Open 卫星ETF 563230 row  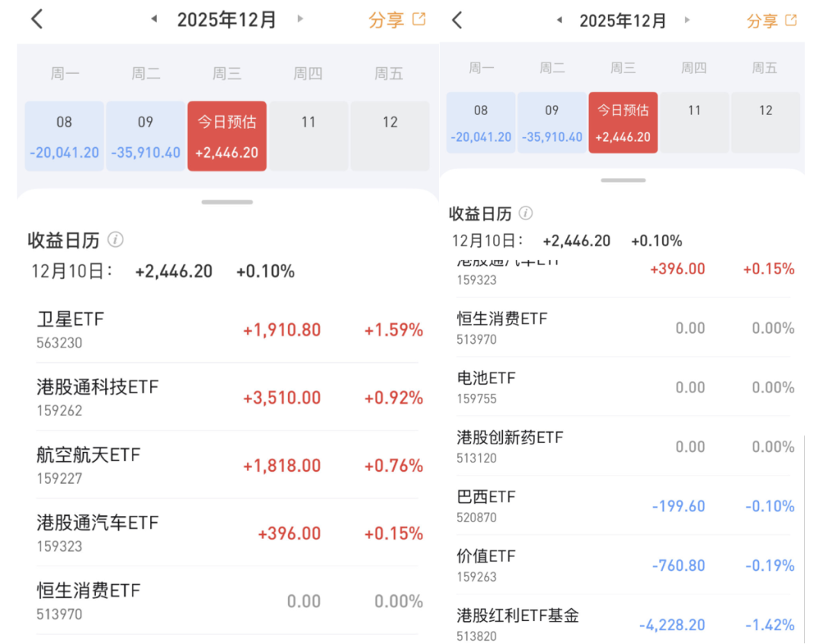[227, 329]
